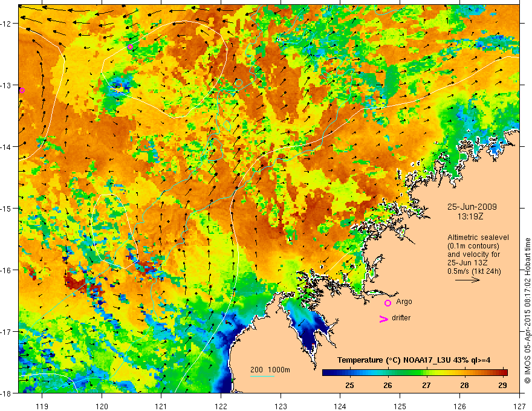Click the '(0.1m contours)' legend line

point(473,246)
